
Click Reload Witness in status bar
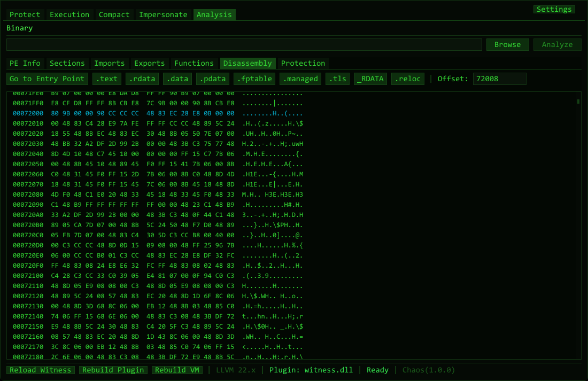[41, 370]
